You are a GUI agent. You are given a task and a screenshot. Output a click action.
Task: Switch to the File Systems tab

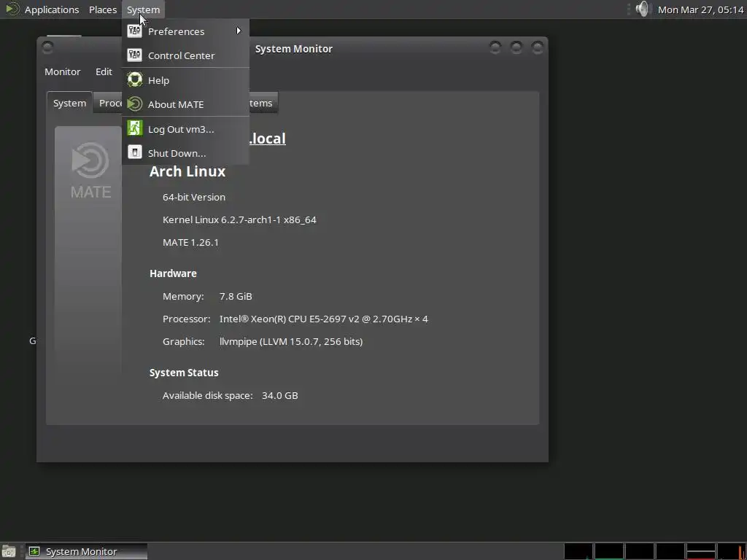263,103
